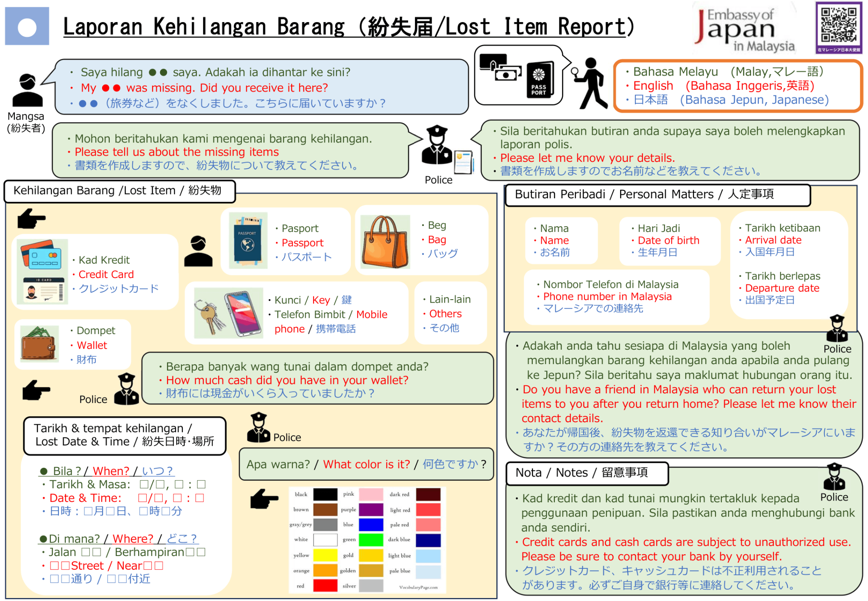Click the Date & Time blank boxes line
868x601 pixels.
click(x=124, y=498)
